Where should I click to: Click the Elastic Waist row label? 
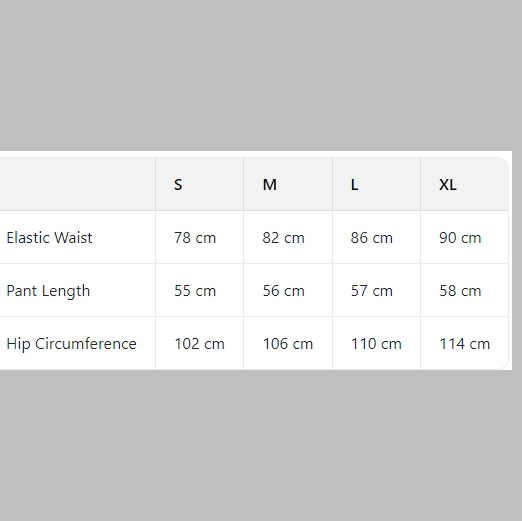click(x=49, y=238)
